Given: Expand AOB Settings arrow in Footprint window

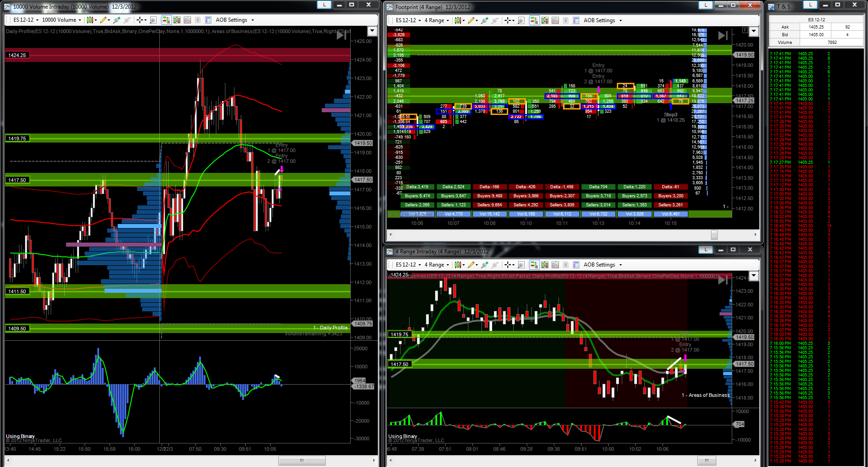Looking at the screenshot, I should point(620,20).
